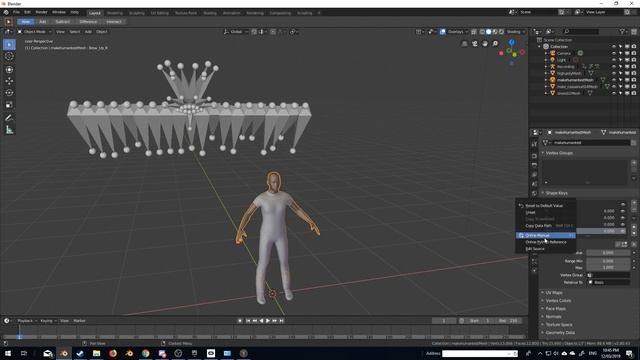Click the add shape key plus button
Viewport: 640px width, 360px height.
coord(634,202)
